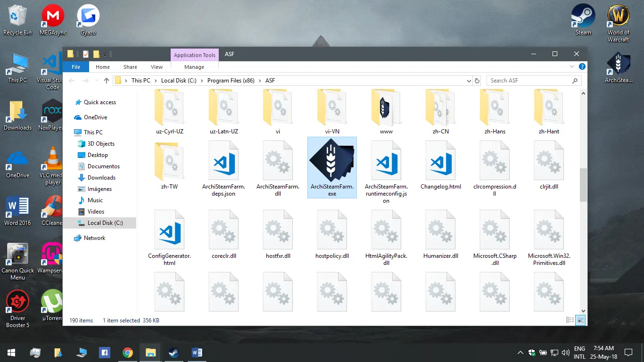This screenshot has width=644, height=362.
Task: Go to Program Files (x86) in address bar
Action: [231, 81]
